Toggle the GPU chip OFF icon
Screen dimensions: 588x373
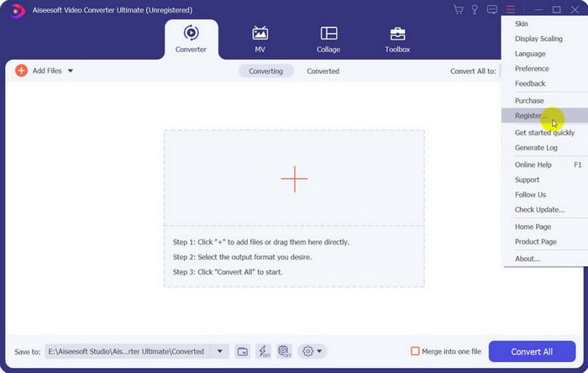click(x=284, y=351)
